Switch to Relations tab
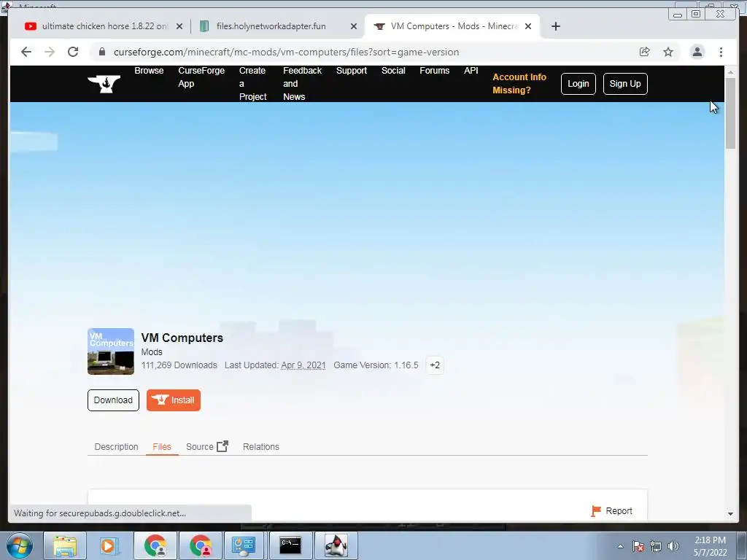This screenshot has height=560, width=747. click(261, 447)
